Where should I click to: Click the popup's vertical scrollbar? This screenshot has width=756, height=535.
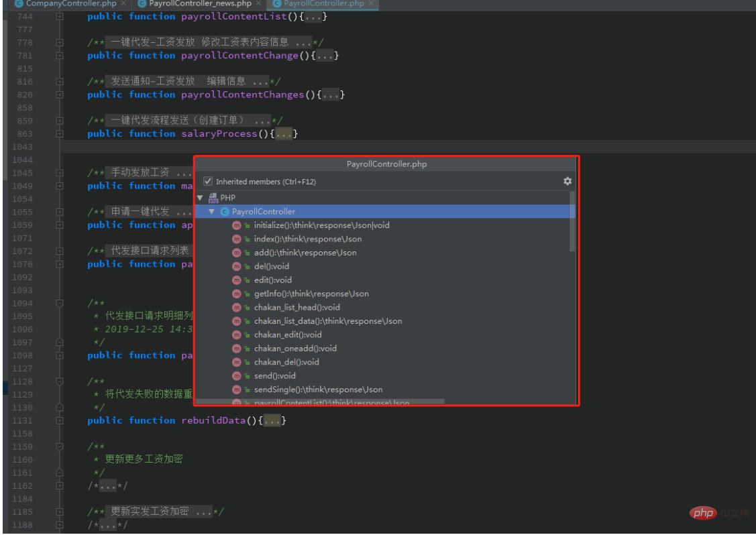point(572,222)
